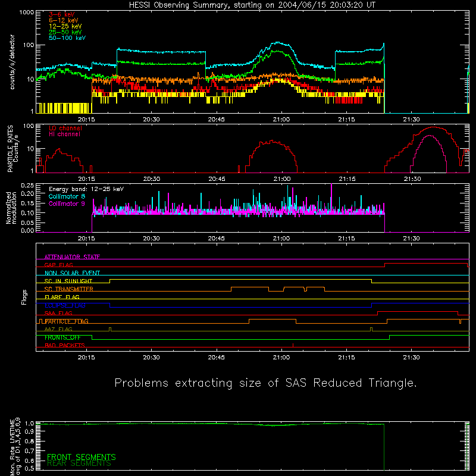Pick the cyan 50-100 keV legend entry

pos(67,38)
